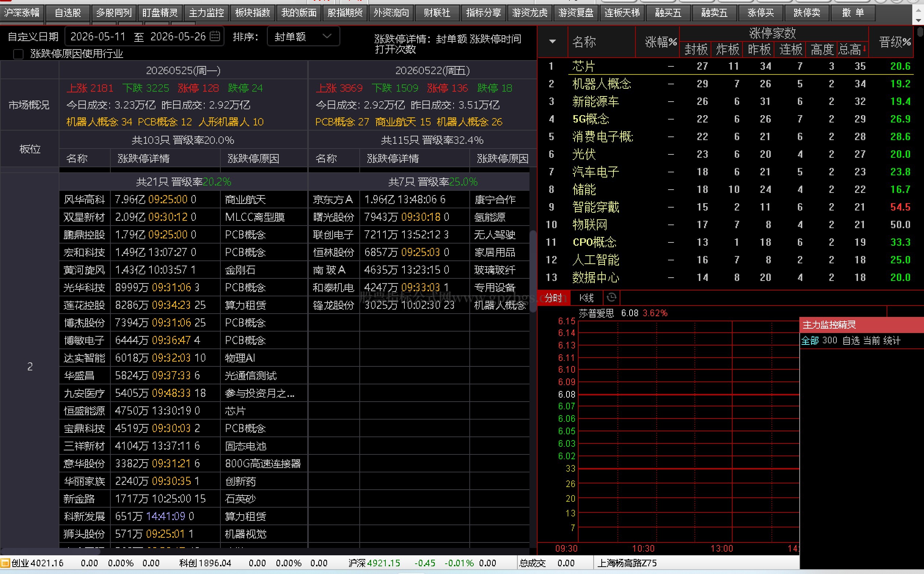Click the vertical scrollbar of the limit-up list
This screenshot has width=924, height=574.
(533, 271)
